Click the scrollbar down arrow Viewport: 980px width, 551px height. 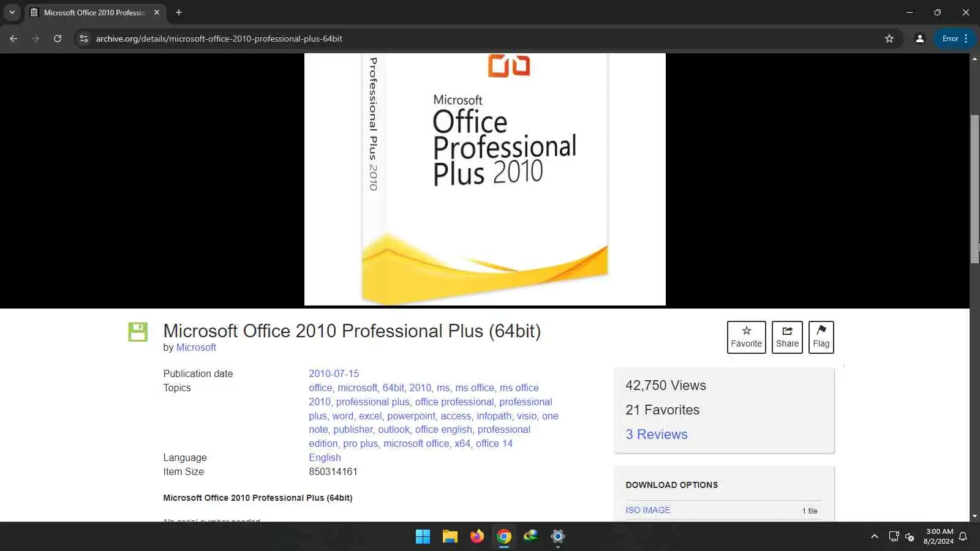pyautogui.click(x=974, y=516)
